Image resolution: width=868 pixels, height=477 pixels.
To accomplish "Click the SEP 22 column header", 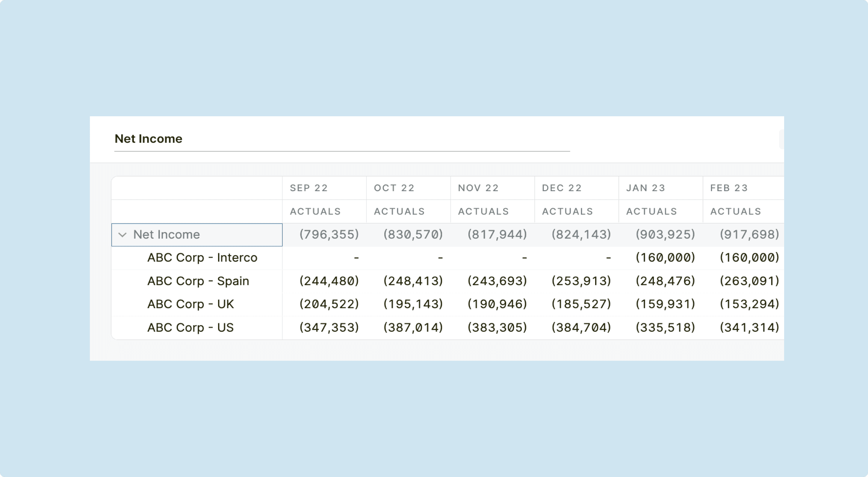I will pyautogui.click(x=309, y=188).
